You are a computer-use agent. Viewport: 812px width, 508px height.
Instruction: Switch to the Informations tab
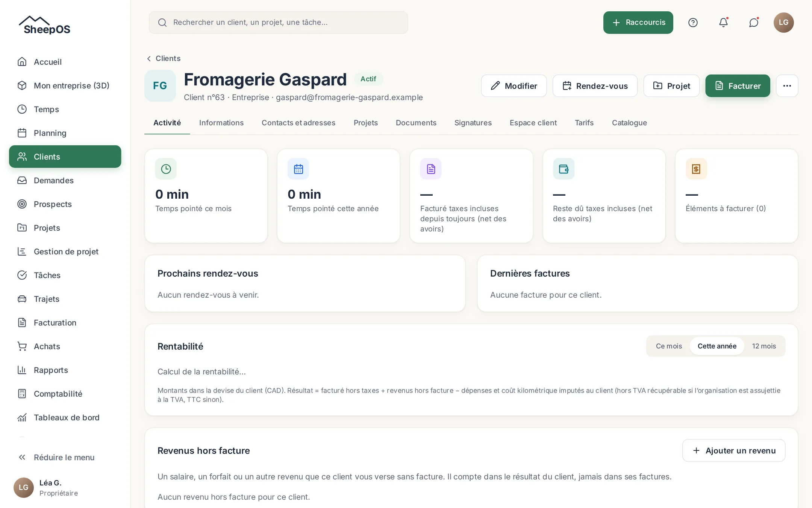pos(221,123)
